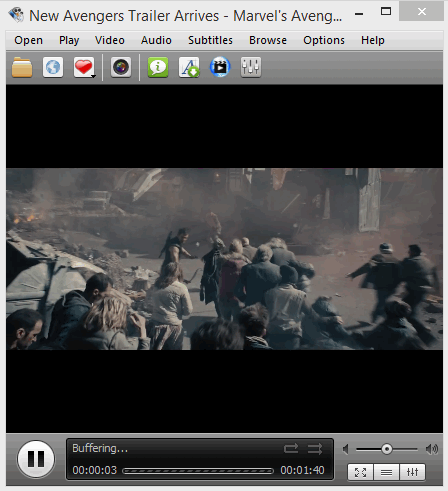Open the Browse menu

pos(268,40)
